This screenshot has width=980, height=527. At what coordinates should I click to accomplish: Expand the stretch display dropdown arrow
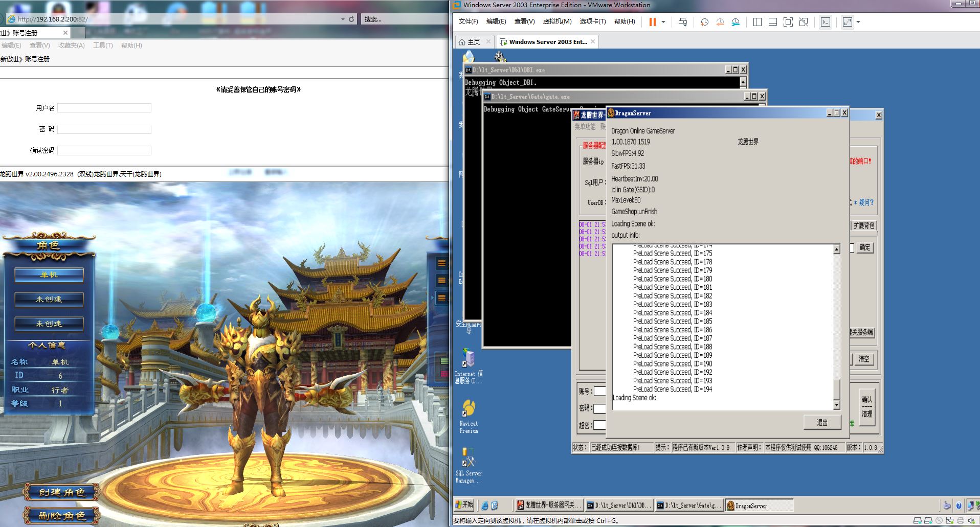(x=858, y=22)
